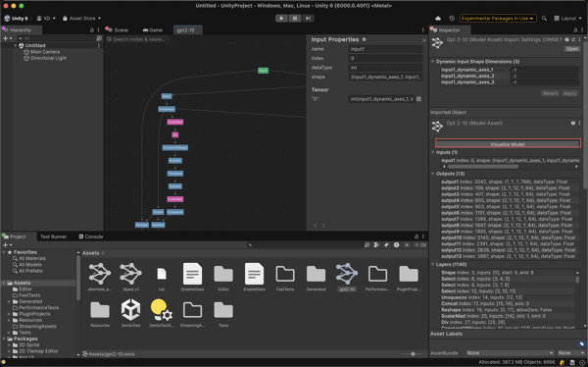588x367 pixels.
Task: Click the Inputs list horizontal scrollbar
Action: (x=483, y=167)
